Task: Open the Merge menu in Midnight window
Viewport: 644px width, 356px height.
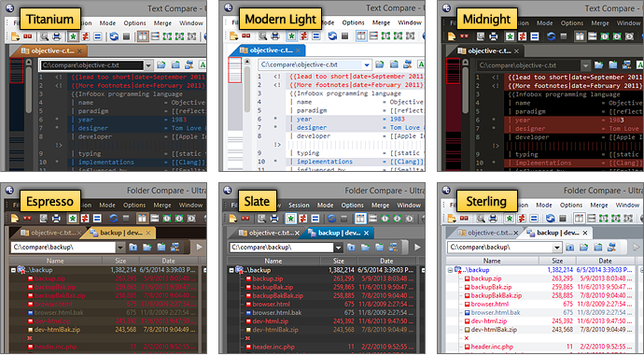Action: pyautogui.click(x=600, y=23)
